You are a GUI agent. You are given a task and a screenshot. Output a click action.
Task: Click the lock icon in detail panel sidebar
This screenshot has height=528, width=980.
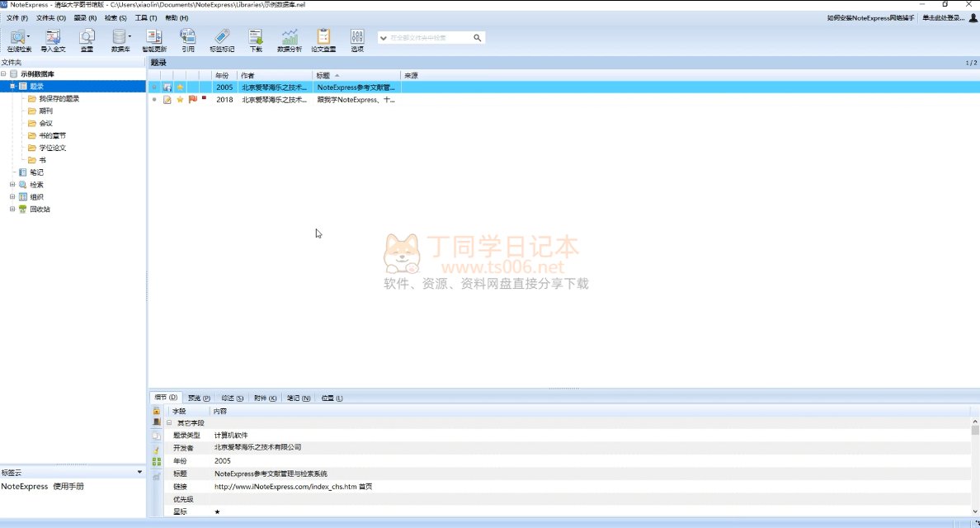[x=156, y=411]
